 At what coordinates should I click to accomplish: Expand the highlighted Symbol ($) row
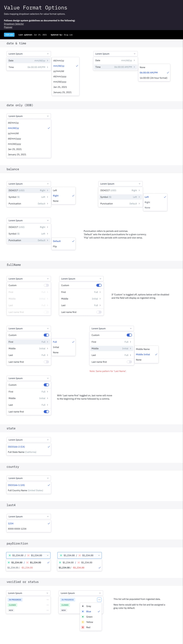click(x=120, y=197)
